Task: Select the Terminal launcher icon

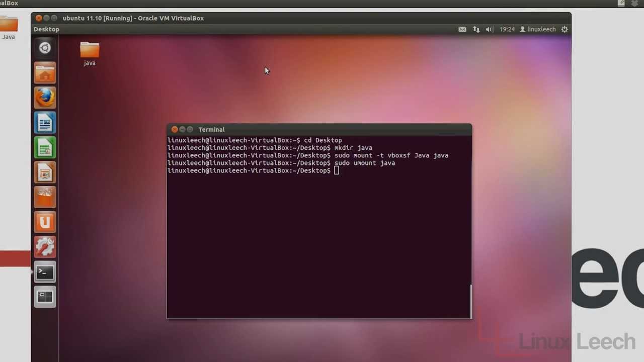Action: tap(45, 272)
